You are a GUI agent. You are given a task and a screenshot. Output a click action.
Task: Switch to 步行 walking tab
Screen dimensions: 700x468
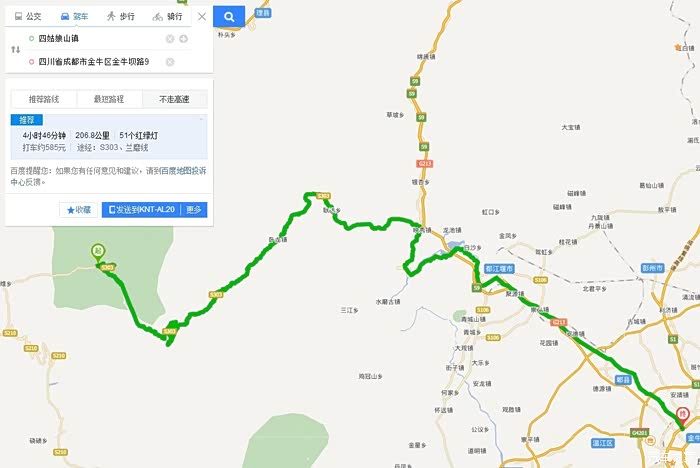point(121,17)
